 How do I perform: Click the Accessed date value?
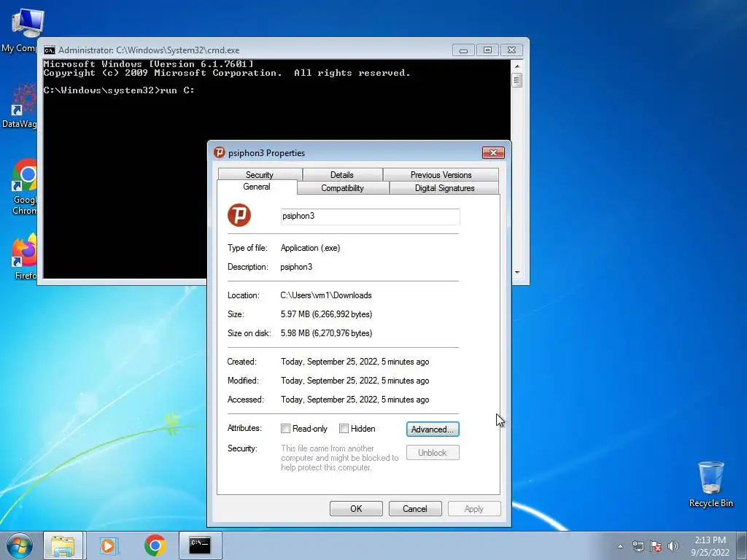pyautogui.click(x=355, y=400)
